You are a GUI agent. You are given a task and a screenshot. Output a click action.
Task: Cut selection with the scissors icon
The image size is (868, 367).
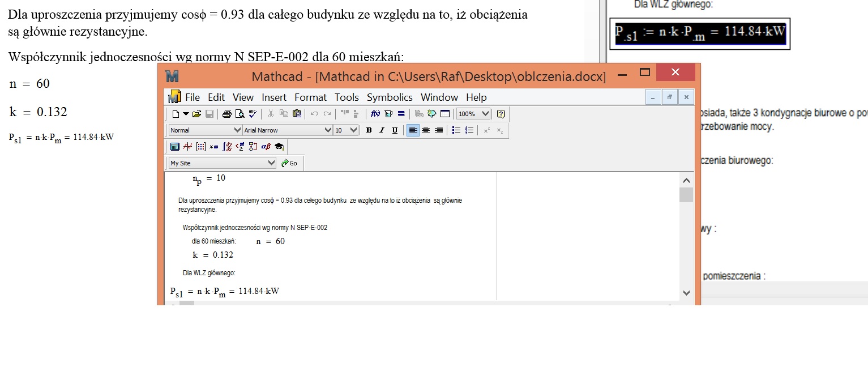coord(271,114)
